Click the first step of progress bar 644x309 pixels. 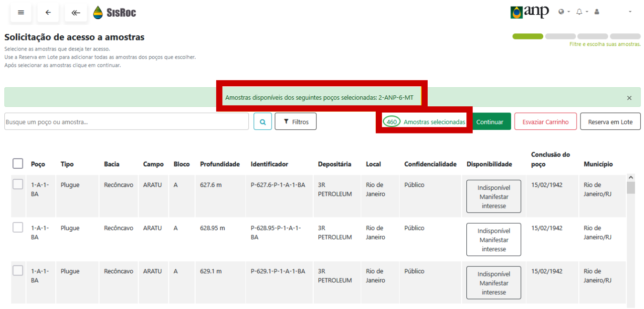pyautogui.click(x=528, y=36)
